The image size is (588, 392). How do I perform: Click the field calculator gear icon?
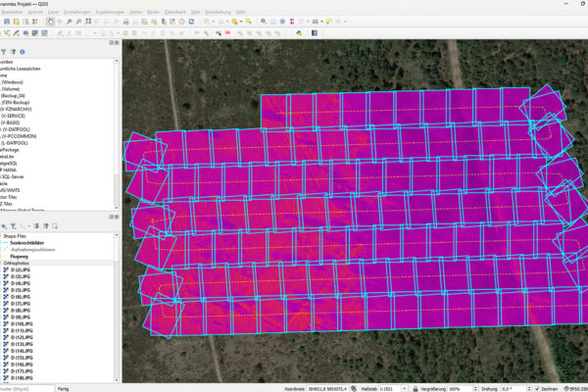click(282, 22)
